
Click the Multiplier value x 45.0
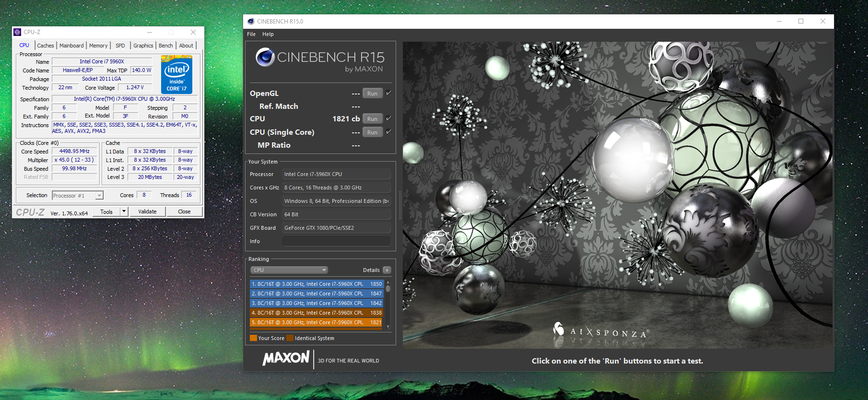74,160
